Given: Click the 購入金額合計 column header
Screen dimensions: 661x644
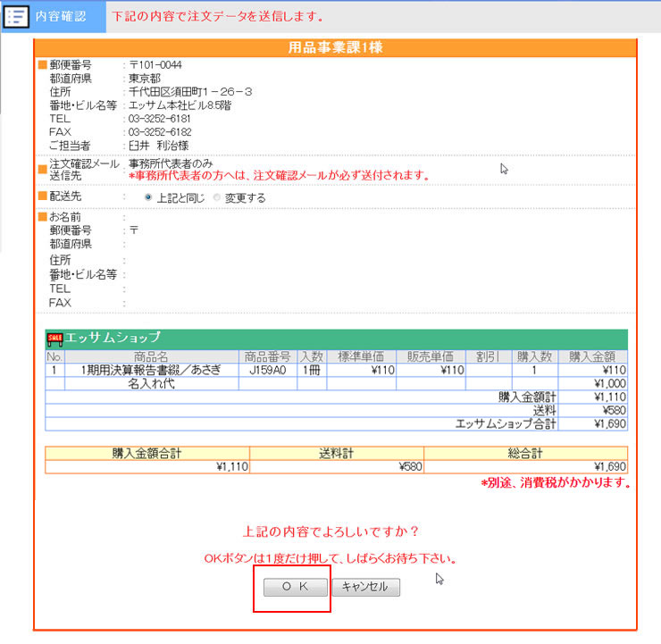Looking at the screenshot, I should click(x=146, y=454).
